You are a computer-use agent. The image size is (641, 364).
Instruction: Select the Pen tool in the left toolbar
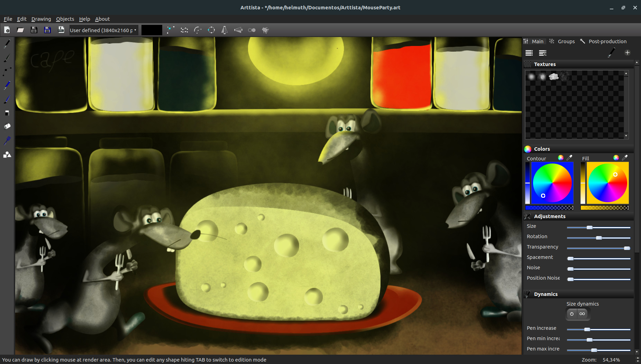click(6, 43)
